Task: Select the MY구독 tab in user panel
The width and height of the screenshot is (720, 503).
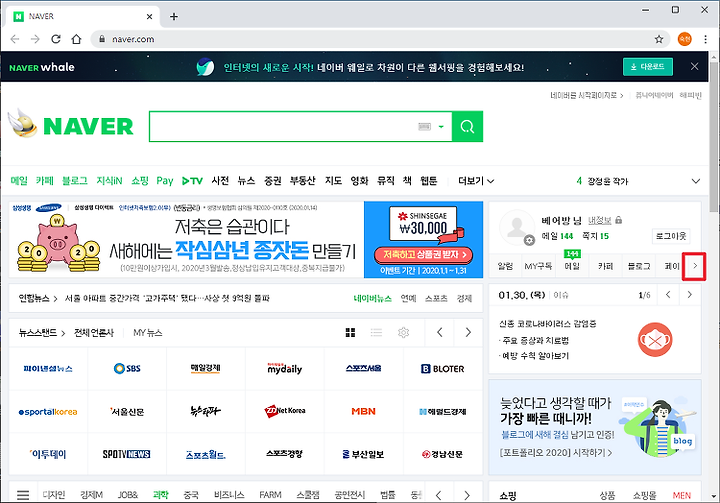Action: pyautogui.click(x=538, y=266)
